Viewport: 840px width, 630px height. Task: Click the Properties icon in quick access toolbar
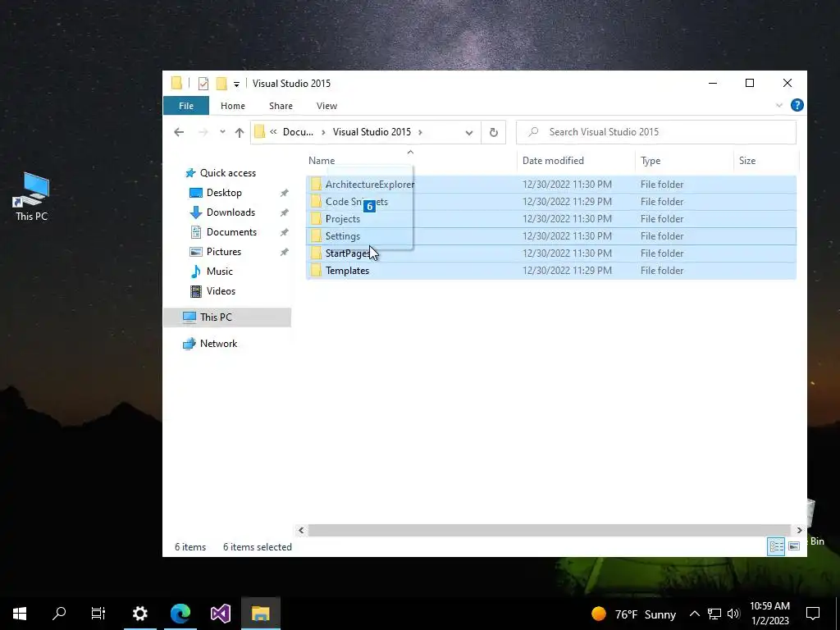(203, 83)
